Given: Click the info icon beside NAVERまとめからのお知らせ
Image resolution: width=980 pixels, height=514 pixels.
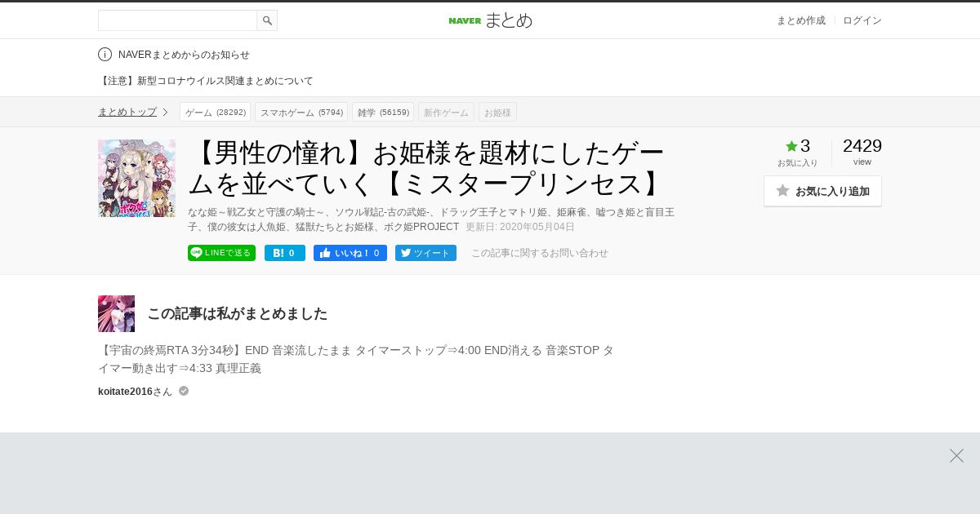Looking at the screenshot, I should point(105,55).
